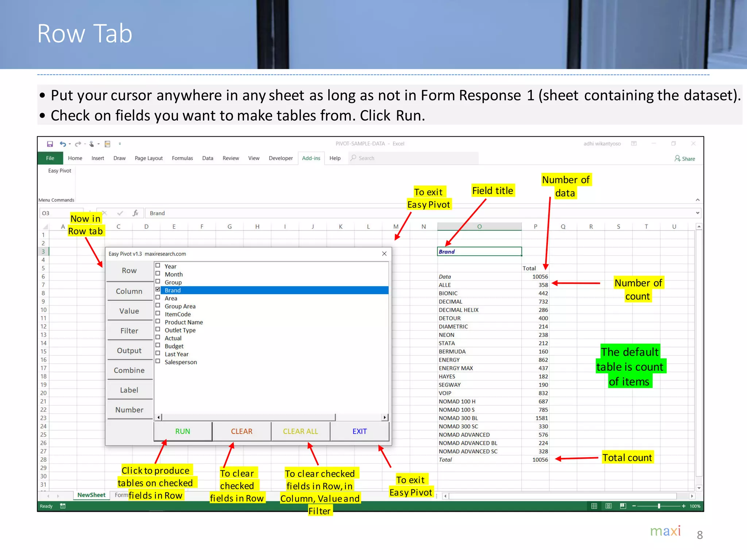Click the Select All corner triangle
747x560 pixels.
[45, 227]
